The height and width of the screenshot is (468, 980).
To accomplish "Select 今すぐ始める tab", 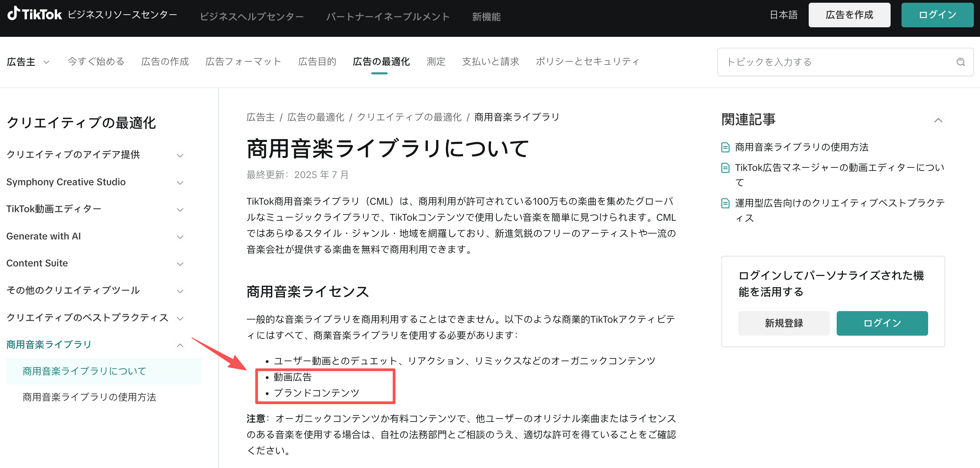I will click(96, 61).
